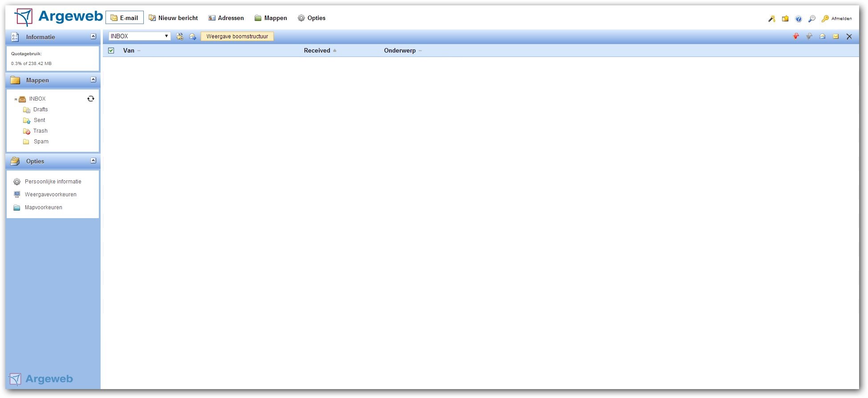Click the folder icon beside Mapvoorkeuren
This screenshot has height=398, width=868.
click(17, 207)
